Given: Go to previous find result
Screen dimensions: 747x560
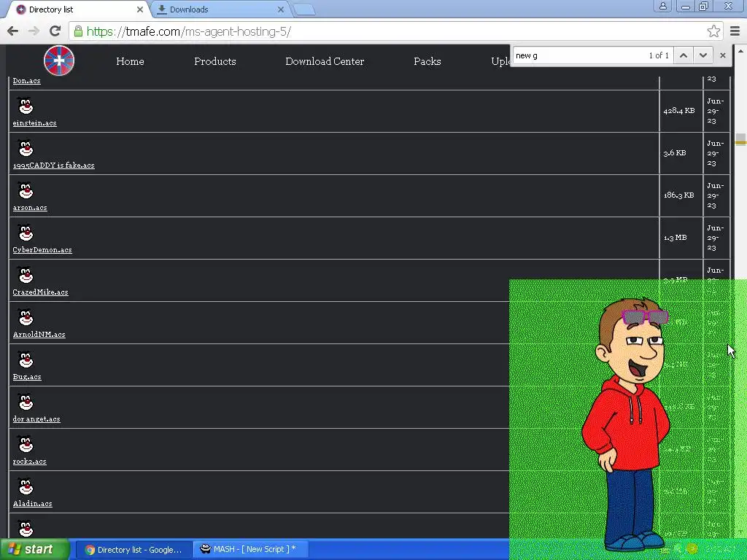Looking at the screenshot, I should coord(683,55).
